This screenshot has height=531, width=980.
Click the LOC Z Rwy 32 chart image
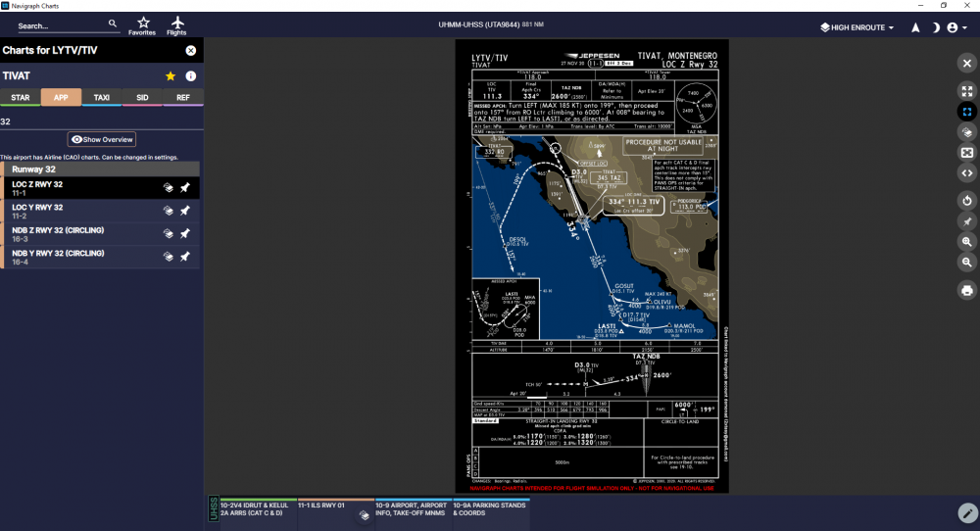[592, 266]
